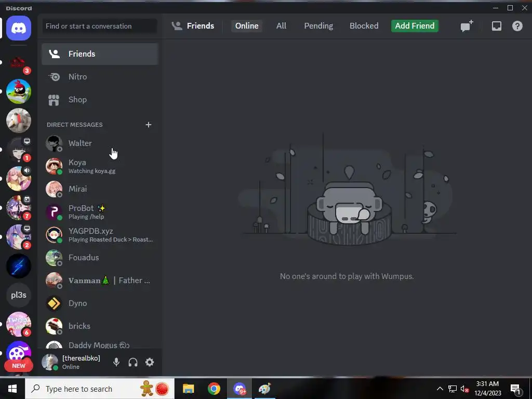Screen dimensions: 532x399
Task: Open the dark-haired anime server with 1 notification
Action: [19, 150]
